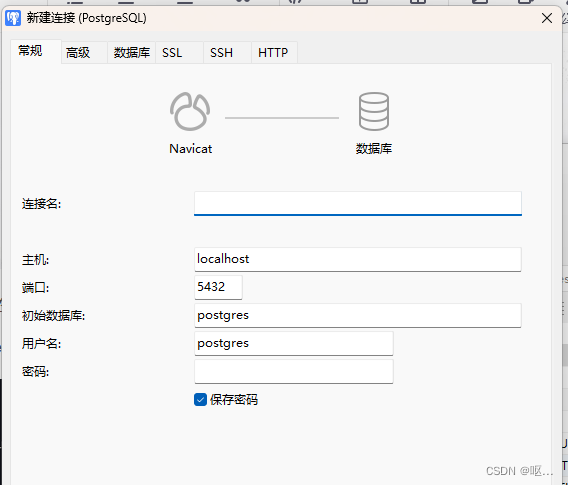
Task: Focus the empty 密码 field
Action: [x=293, y=371]
